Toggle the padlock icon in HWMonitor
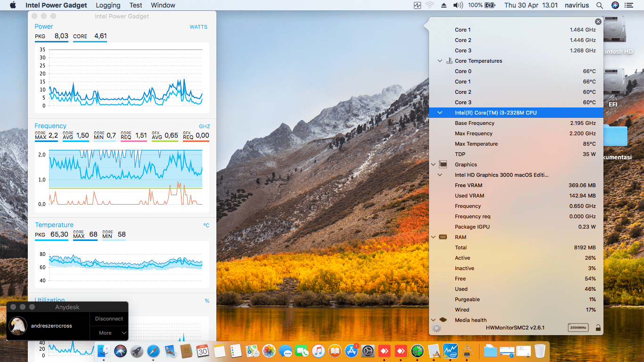Screen dimensions: 644x362 click(598, 328)
